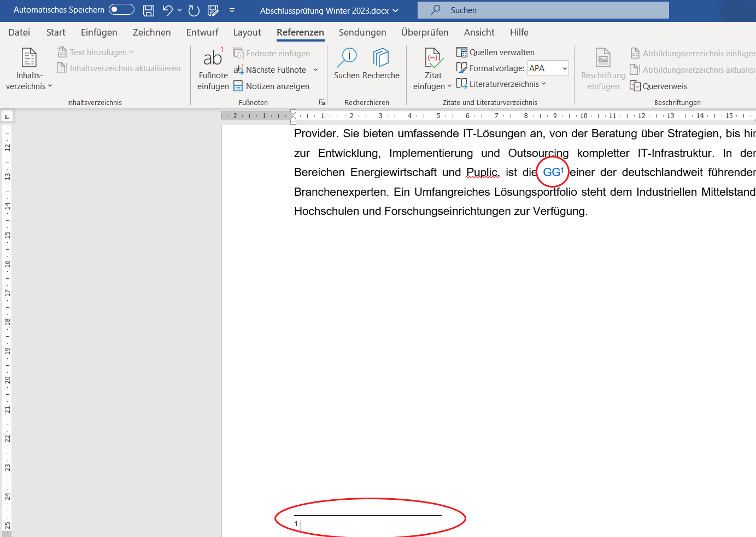Open Inhaltsverzeichnis table of contents button
Viewport: 756px width, 537px height.
click(29, 69)
